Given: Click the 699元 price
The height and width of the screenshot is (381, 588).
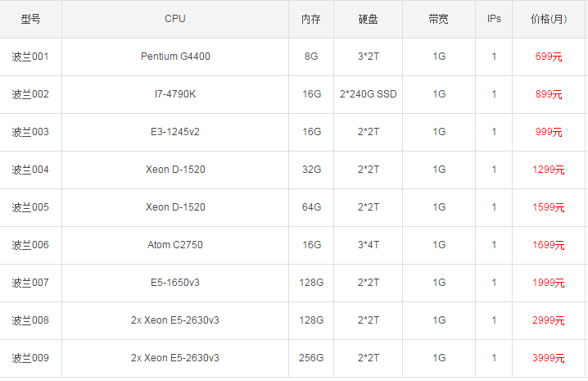Looking at the screenshot, I should coord(548,57).
